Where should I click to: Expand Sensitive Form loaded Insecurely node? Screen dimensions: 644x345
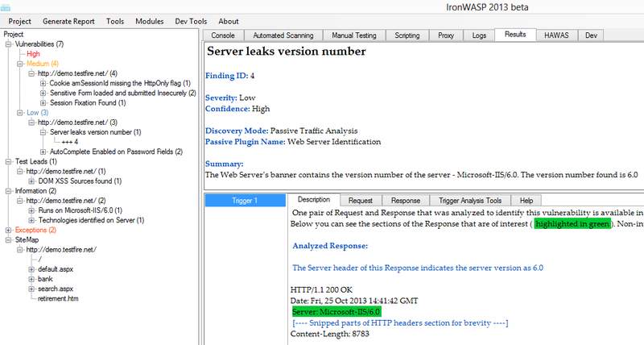43,93
